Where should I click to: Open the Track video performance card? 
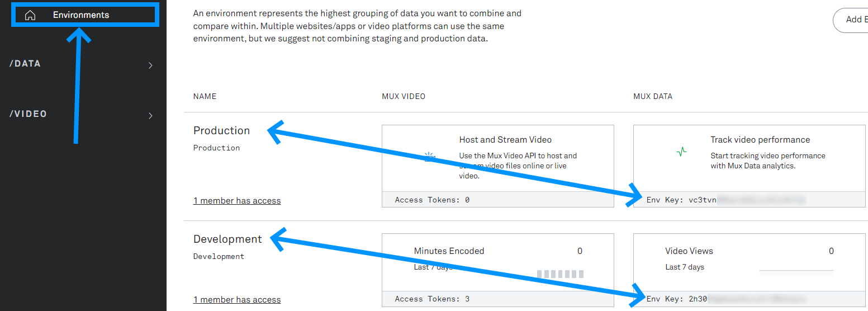click(750, 158)
